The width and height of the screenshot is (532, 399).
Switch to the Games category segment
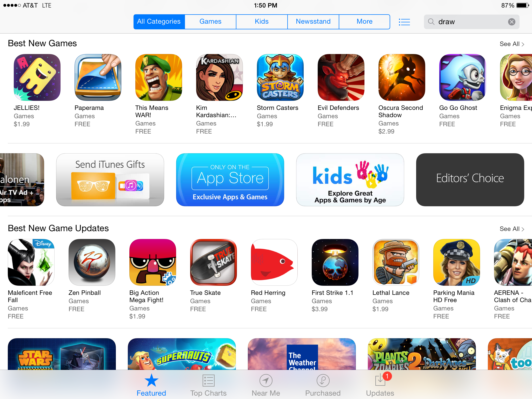pos(210,22)
